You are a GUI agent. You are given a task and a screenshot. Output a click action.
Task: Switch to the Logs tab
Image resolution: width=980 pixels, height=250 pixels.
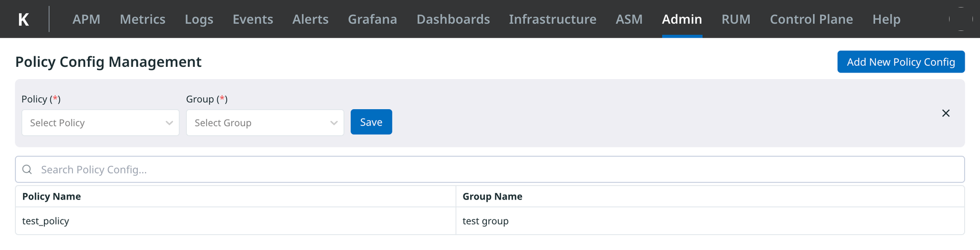pos(199,19)
